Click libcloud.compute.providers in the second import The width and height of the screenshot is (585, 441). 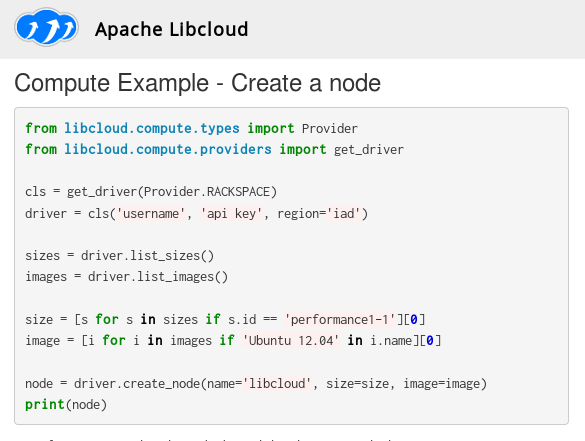pos(168,149)
